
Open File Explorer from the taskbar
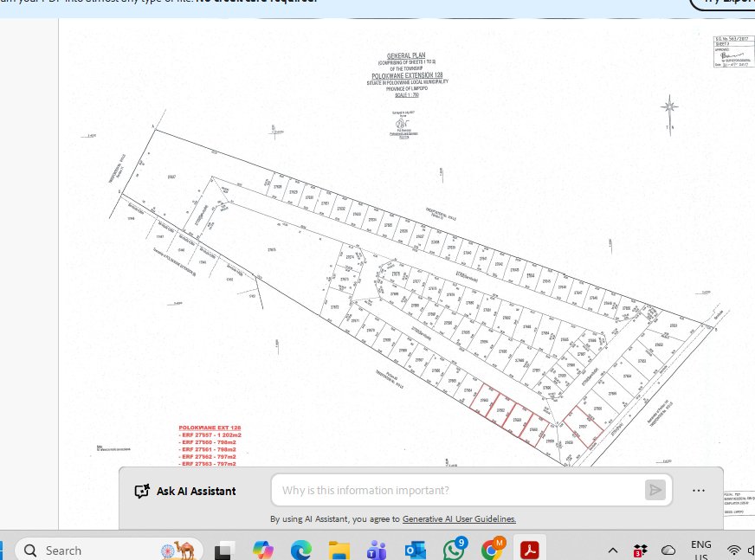pos(339,550)
